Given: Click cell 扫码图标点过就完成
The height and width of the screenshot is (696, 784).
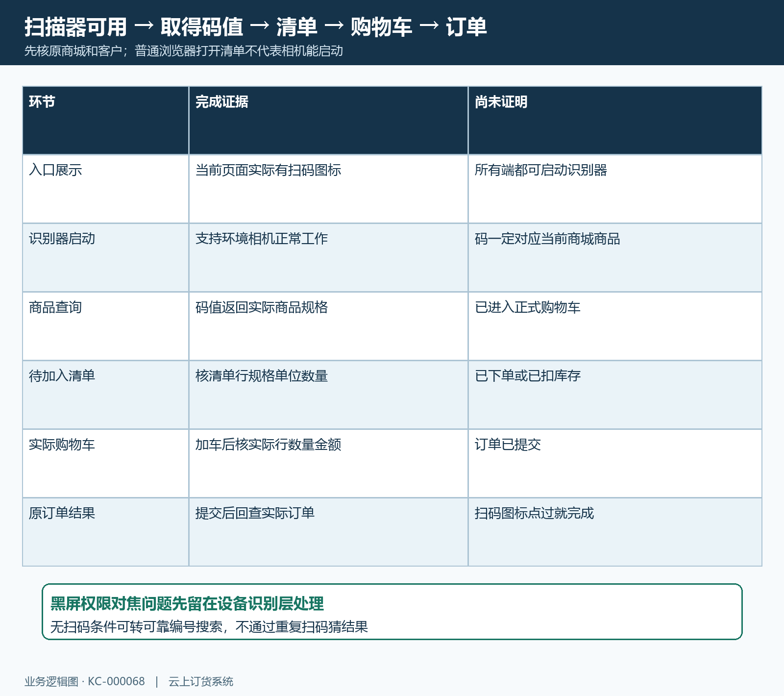Looking at the screenshot, I should [615, 532].
